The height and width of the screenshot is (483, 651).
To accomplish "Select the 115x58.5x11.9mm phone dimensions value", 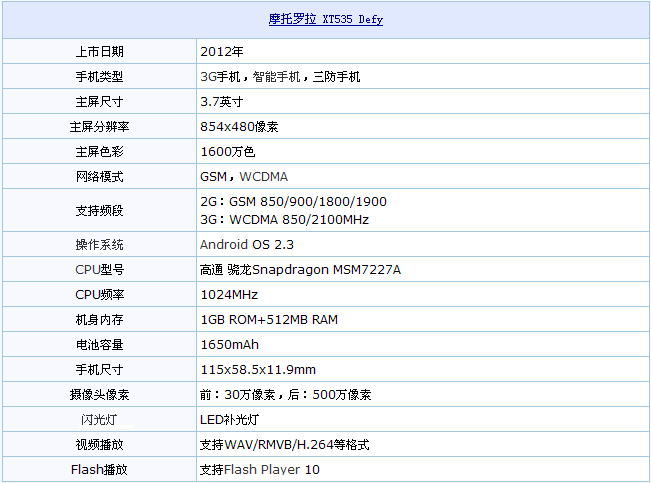I will [258, 369].
